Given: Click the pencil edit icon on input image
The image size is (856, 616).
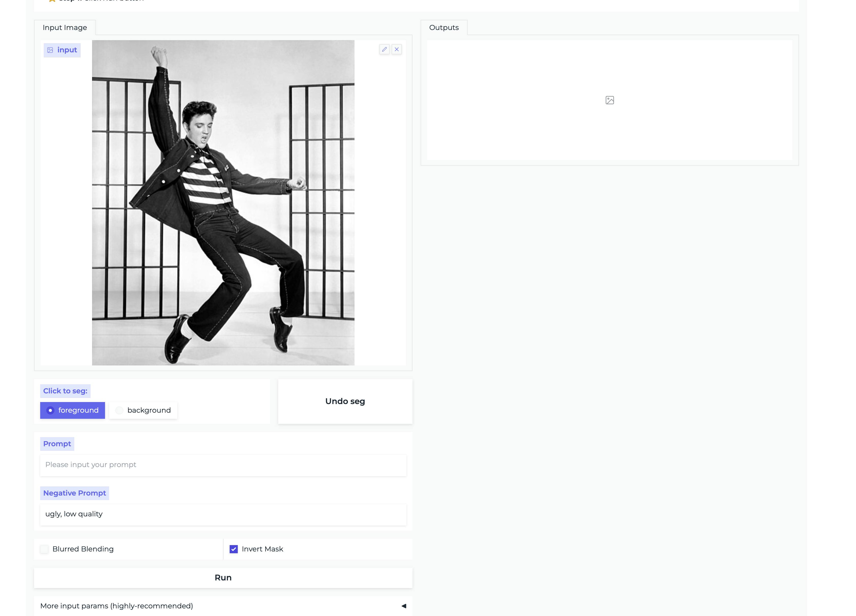Looking at the screenshot, I should click(384, 49).
